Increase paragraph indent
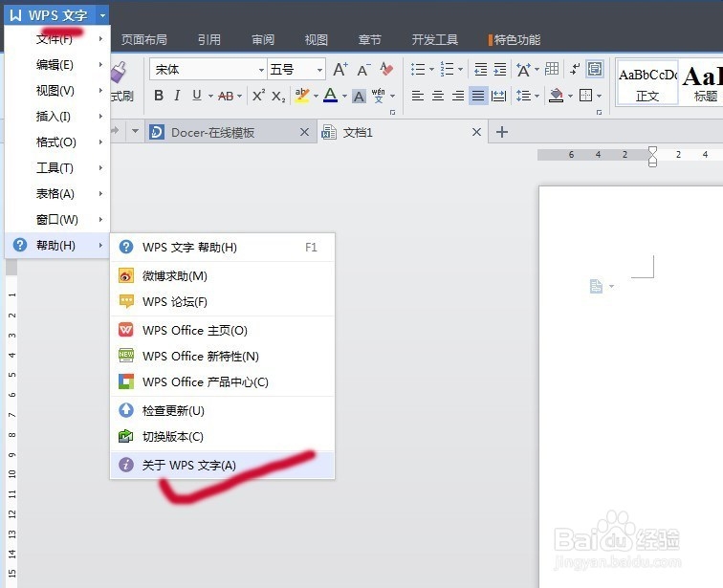The width and height of the screenshot is (723, 588). click(x=500, y=69)
